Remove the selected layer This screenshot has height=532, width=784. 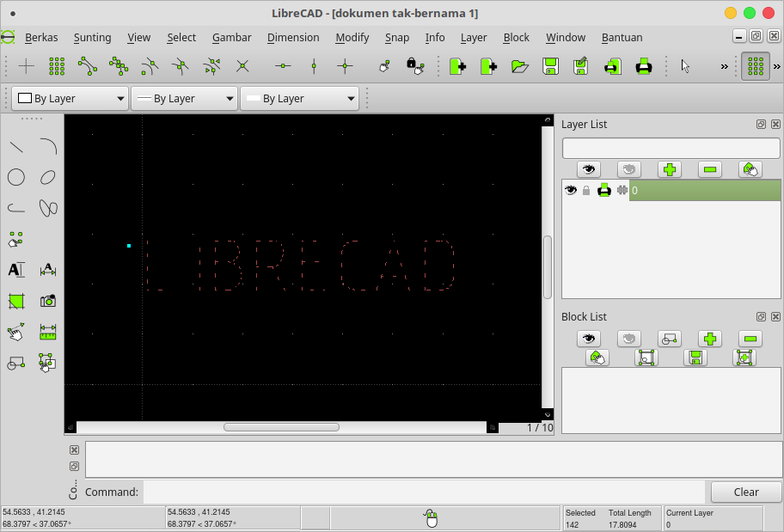pyautogui.click(x=710, y=169)
